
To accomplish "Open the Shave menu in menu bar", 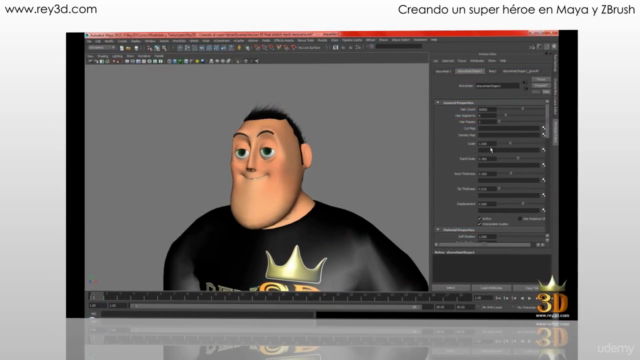I will (x=384, y=40).
